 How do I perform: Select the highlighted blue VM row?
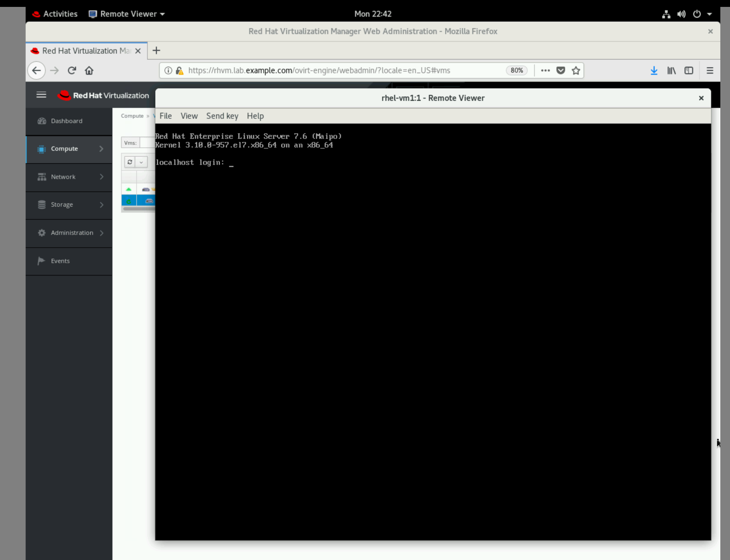(138, 201)
